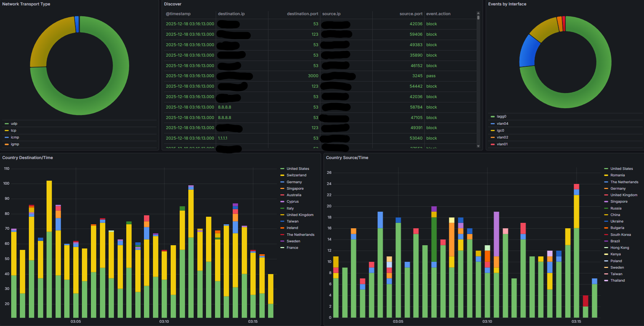Open the Network Transport Type panel title

(x=26, y=4)
